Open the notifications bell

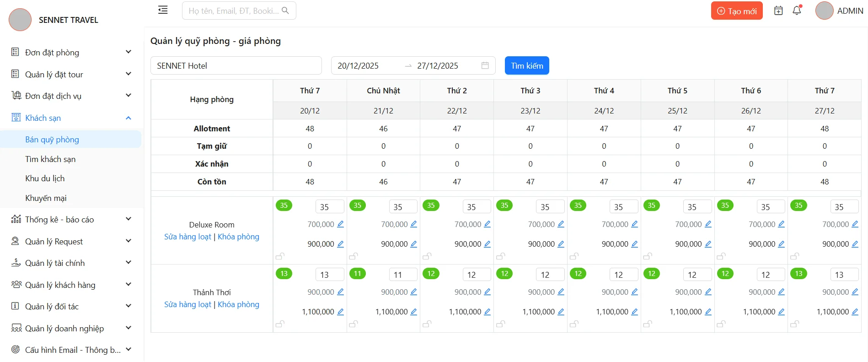797,11
